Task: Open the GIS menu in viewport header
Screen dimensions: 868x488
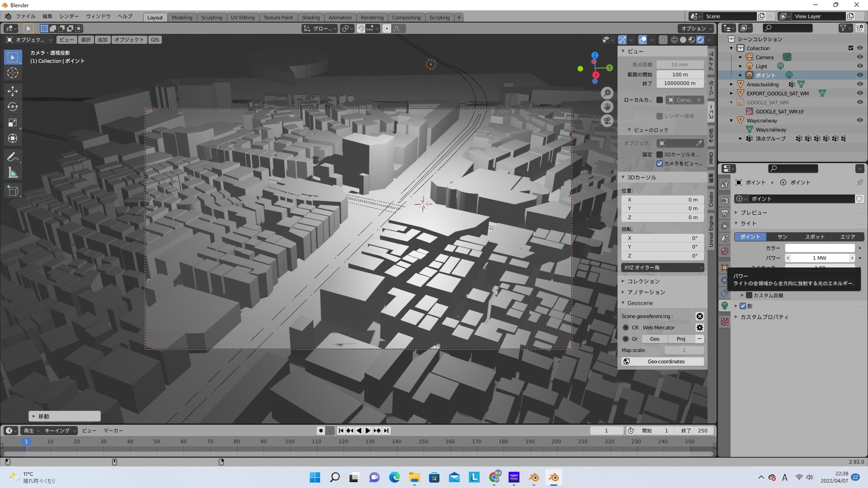Action: pyautogui.click(x=155, y=40)
